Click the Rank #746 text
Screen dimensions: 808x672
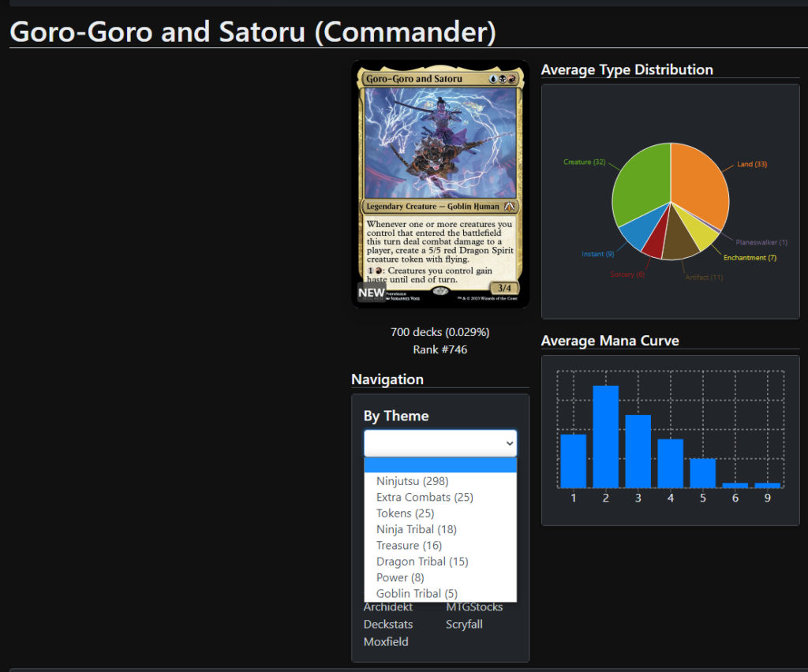pyautogui.click(x=440, y=349)
